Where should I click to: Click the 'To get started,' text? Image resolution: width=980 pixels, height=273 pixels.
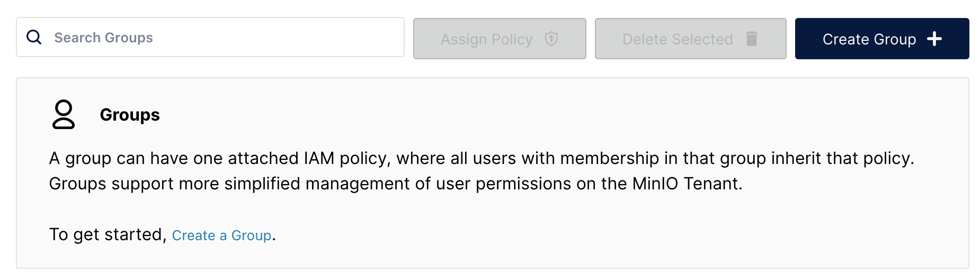[108, 234]
